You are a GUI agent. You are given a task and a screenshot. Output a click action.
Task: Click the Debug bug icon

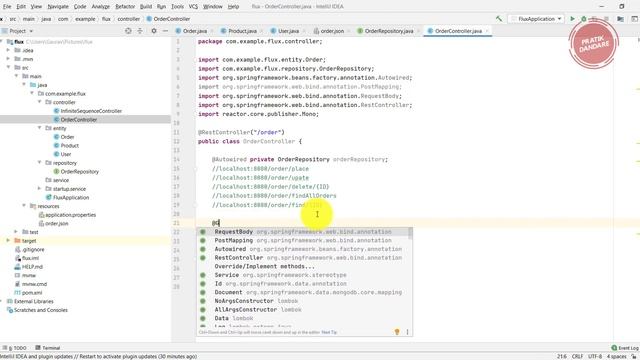pos(584,19)
